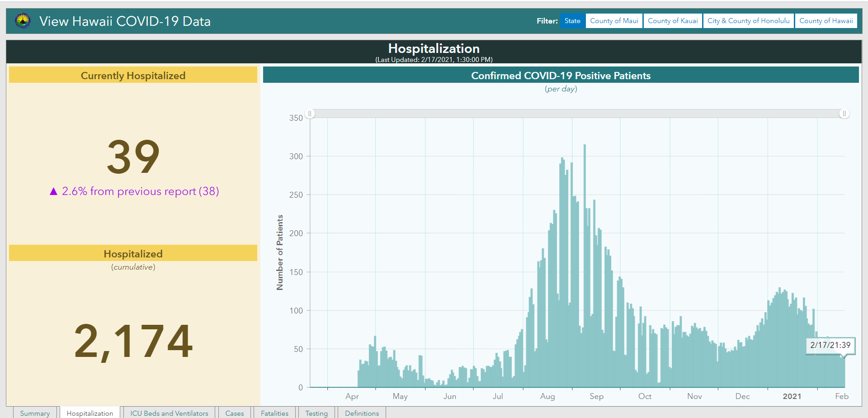Go to the Cases tab
Viewport: 868px width, 418px height.
pyautogui.click(x=234, y=413)
